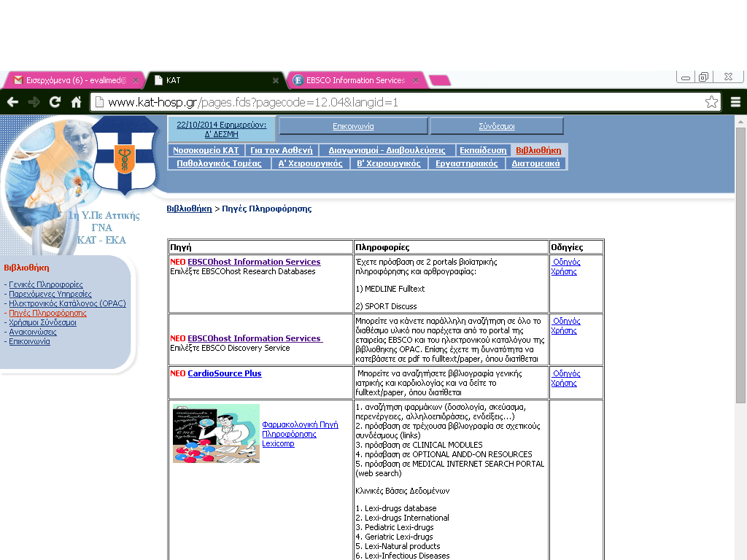Open the 22/10/2014 Εφημερεύον link
Image resolution: width=747 pixels, height=560 pixels.
222,129
